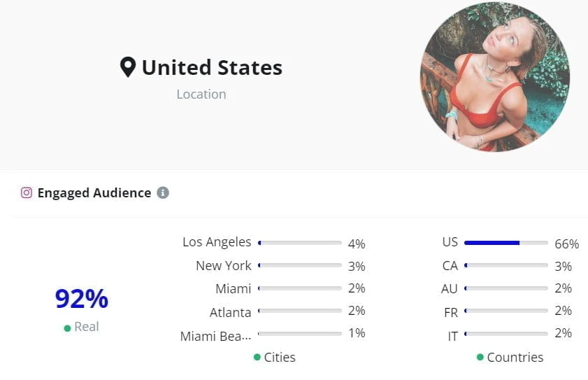Select the IT country label
This screenshot has width=588, height=380.
tap(452, 336)
